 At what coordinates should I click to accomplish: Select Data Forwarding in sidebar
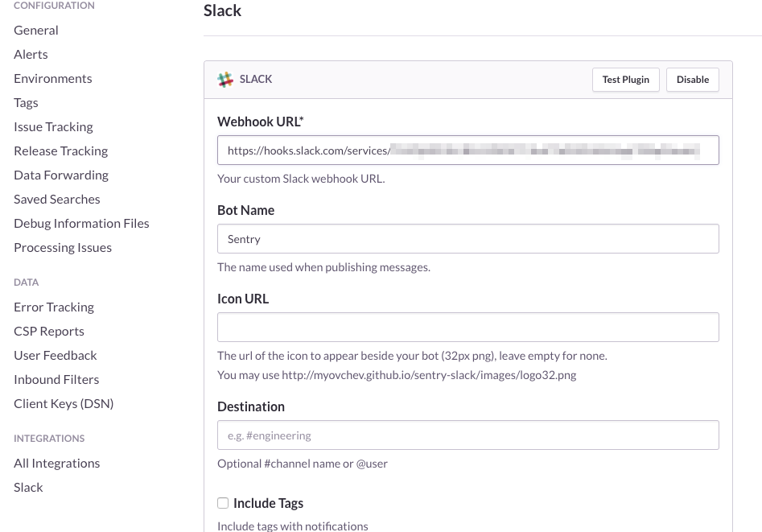pyautogui.click(x=61, y=175)
